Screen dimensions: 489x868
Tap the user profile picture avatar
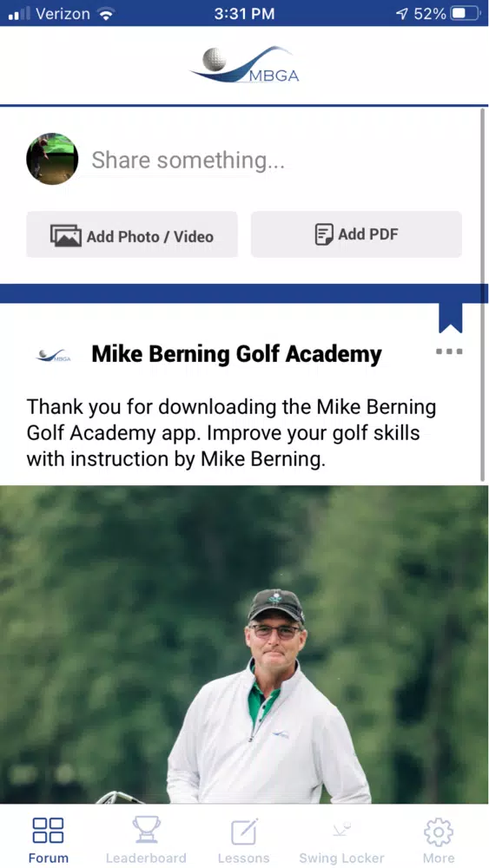pos(52,159)
